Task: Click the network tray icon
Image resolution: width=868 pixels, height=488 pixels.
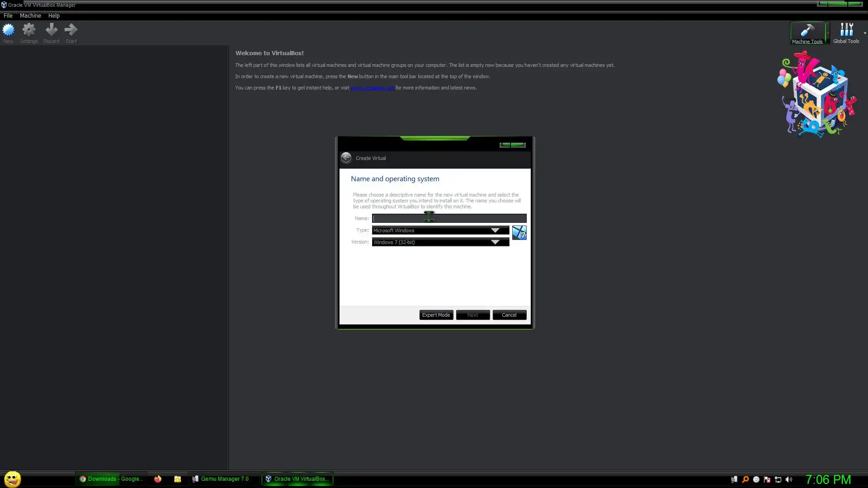Action: pyautogui.click(x=778, y=479)
